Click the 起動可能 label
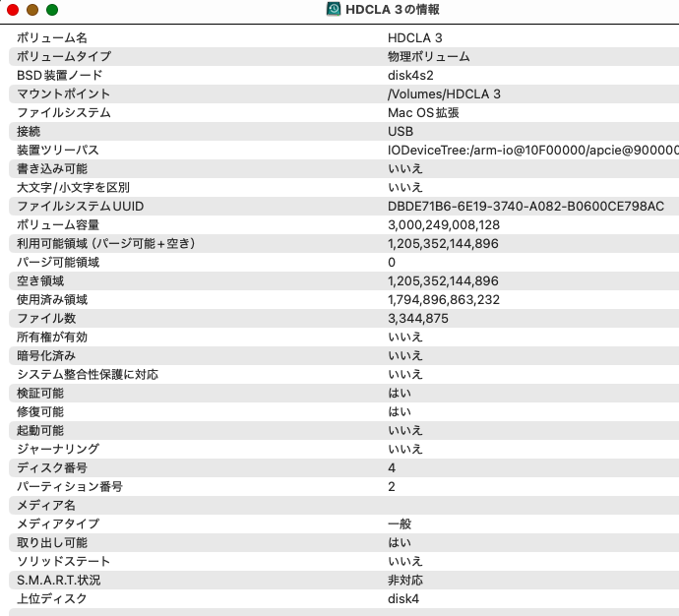Screen dimensions: 679x616 [x=40, y=431]
